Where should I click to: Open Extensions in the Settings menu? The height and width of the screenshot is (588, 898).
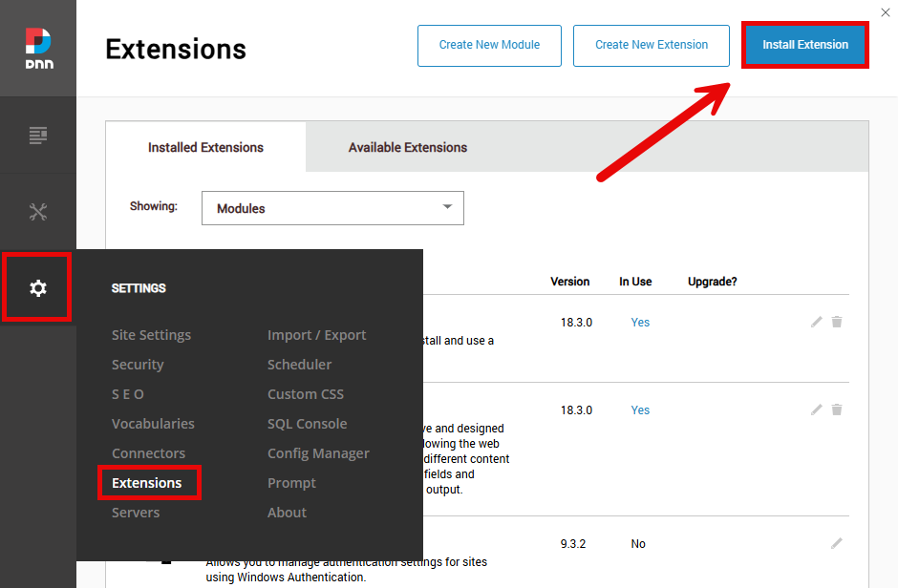point(147,483)
